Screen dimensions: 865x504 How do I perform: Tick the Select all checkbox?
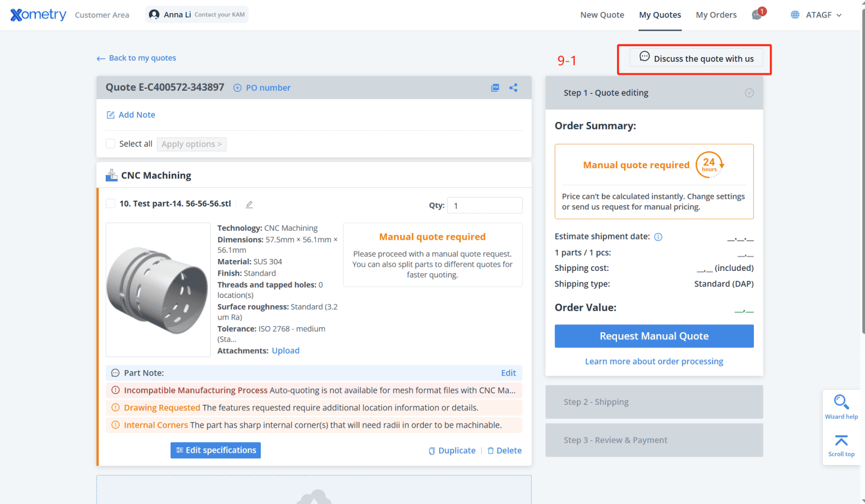coord(111,144)
